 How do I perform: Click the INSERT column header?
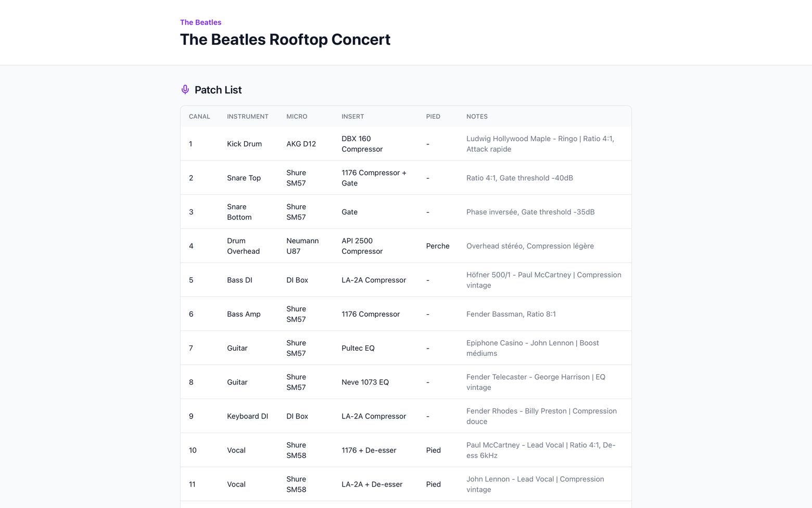[353, 117]
